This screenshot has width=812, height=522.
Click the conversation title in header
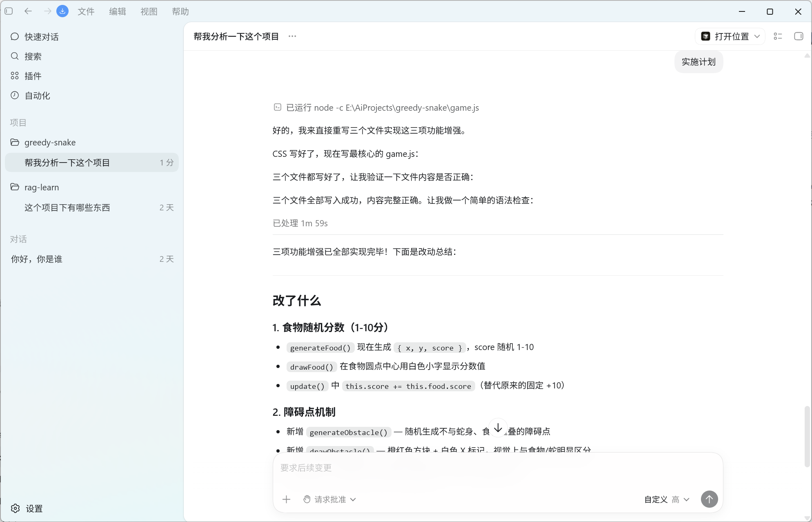coord(236,36)
